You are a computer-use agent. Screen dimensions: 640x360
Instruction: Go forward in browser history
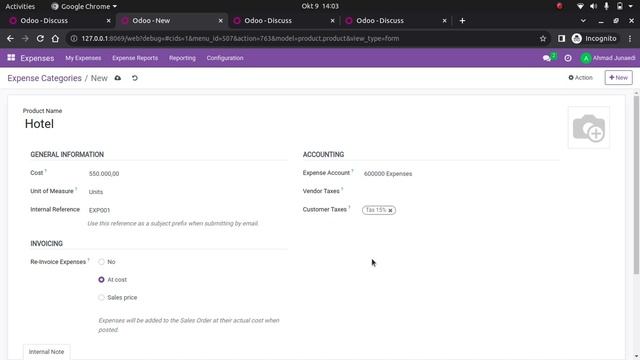tap(25, 38)
